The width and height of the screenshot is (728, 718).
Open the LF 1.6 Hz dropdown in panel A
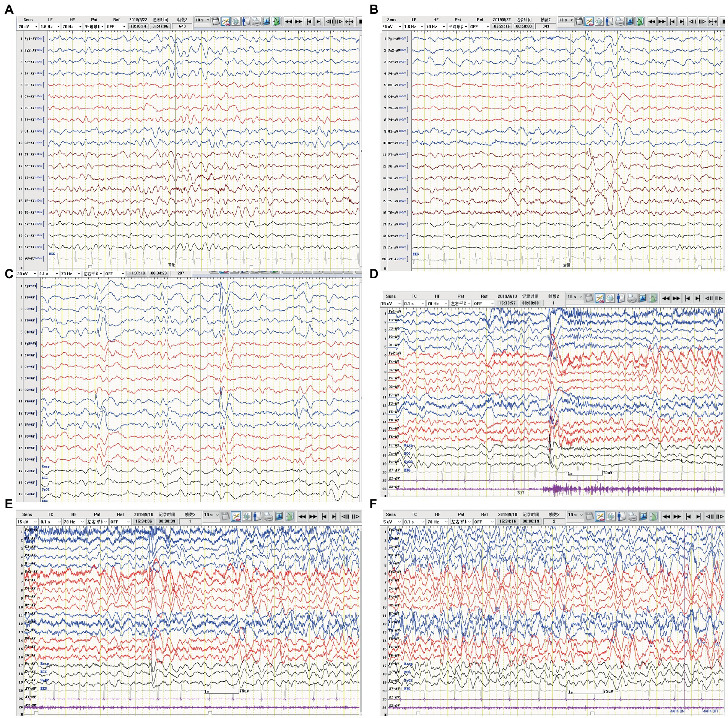[50, 26]
